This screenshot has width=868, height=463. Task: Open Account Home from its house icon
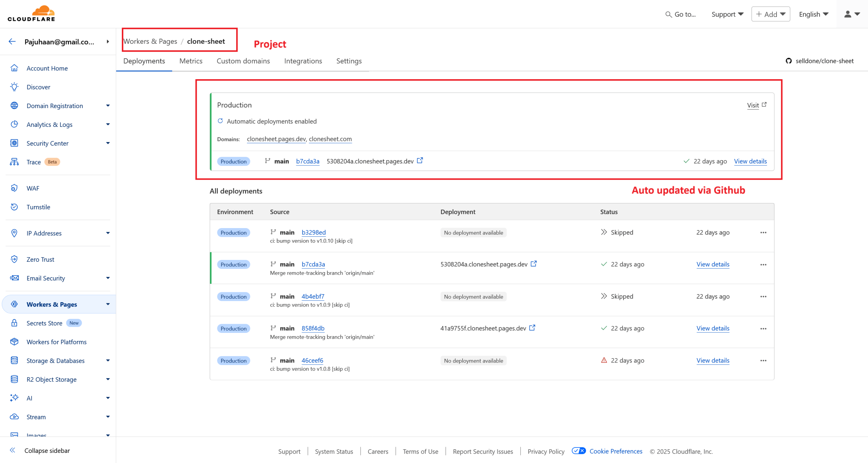coord(14,68)
